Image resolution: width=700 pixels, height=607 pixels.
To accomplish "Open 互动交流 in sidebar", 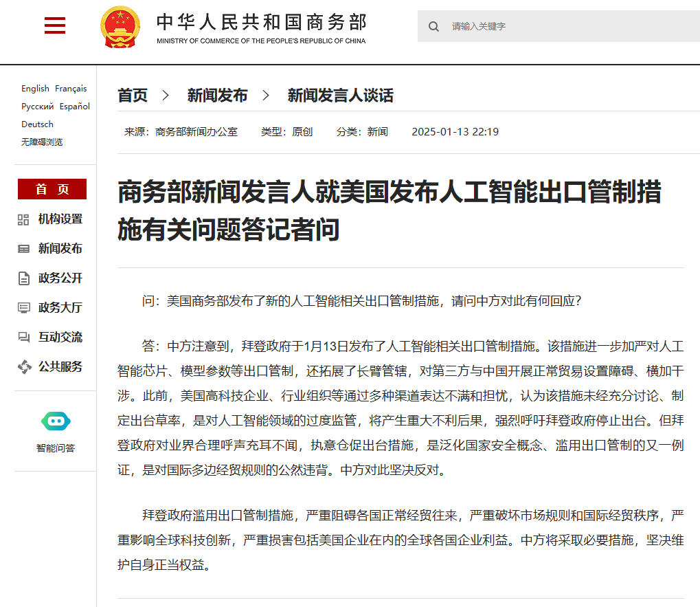I will [60, 337].
